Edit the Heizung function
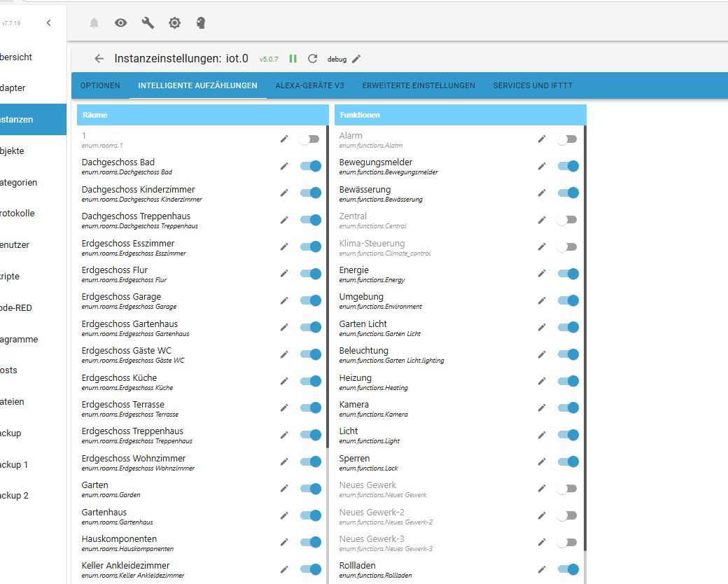 (541, 381)
